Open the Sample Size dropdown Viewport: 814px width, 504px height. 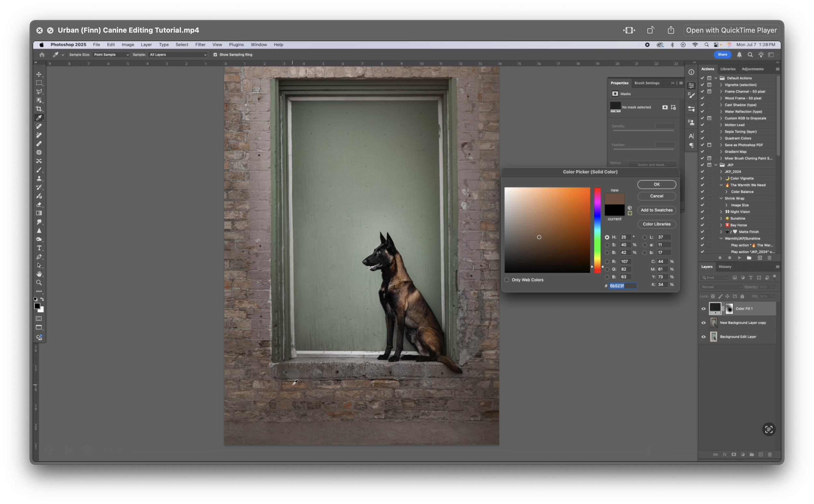point(111,55)
